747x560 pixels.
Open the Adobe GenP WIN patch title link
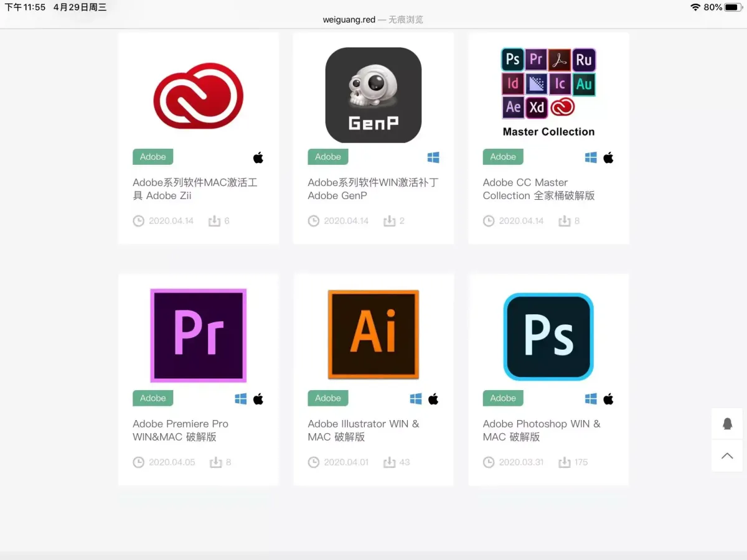(372, 189)
